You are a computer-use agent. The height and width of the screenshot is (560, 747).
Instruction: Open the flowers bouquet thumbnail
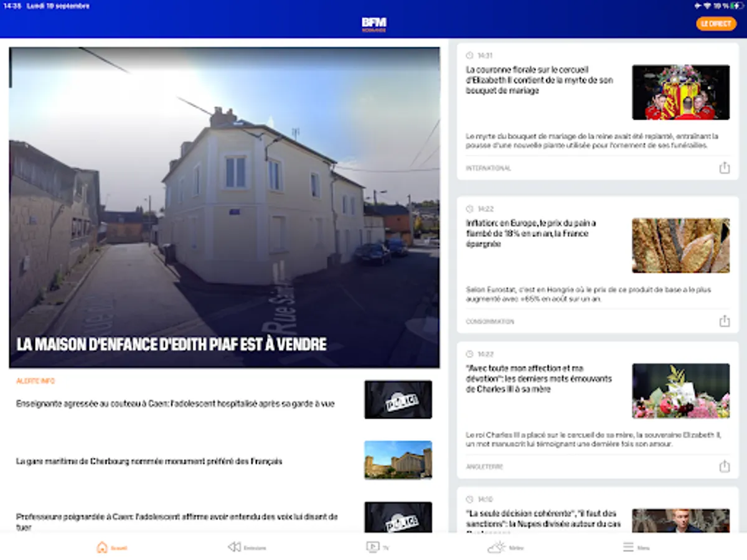pyautogui.click(x=681, y=391)
